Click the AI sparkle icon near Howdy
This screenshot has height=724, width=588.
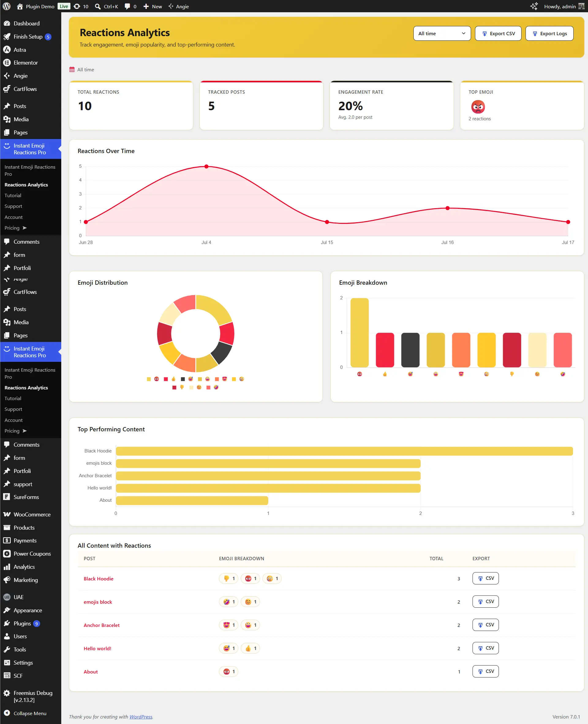pos(534,6)
